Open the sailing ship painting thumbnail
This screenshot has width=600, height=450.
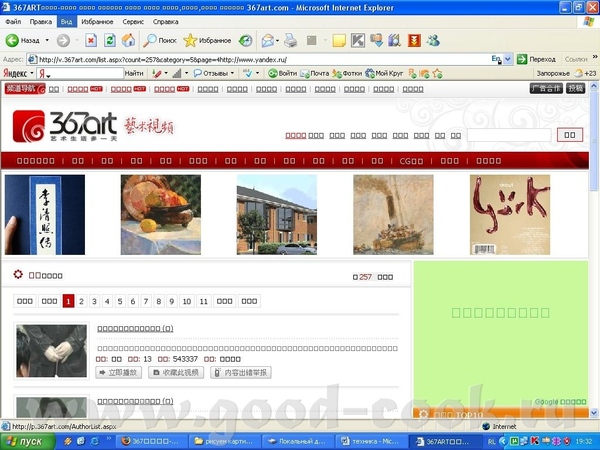pyautogui.click(x=393, y=215)
